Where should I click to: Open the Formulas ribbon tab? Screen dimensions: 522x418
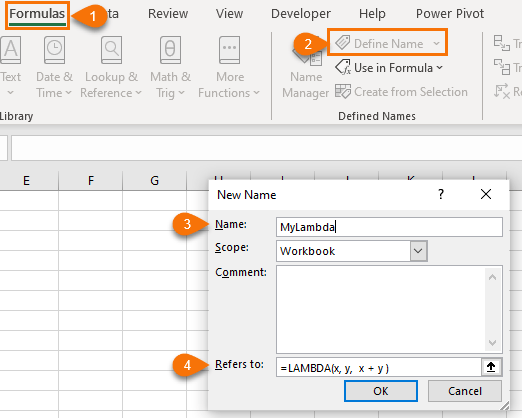pyautogui.click(x=37, y=14)
